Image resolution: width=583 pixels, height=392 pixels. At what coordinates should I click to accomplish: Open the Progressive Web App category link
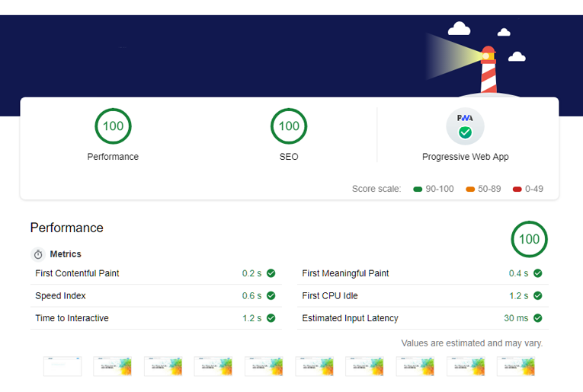(465, 157)
